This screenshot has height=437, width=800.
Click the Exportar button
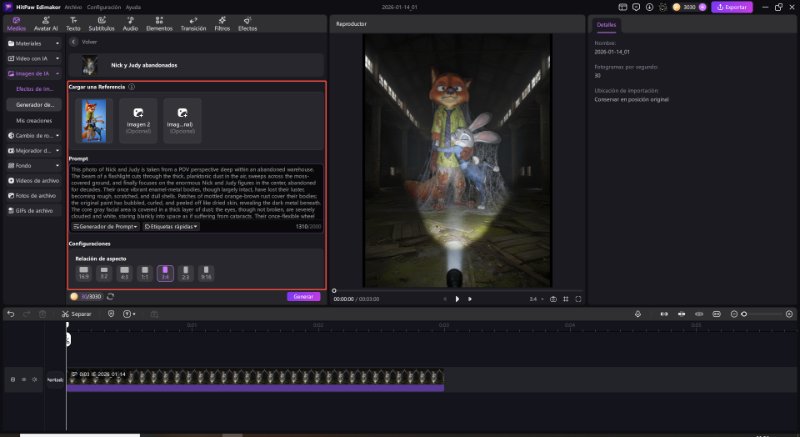tap(731, 7)
